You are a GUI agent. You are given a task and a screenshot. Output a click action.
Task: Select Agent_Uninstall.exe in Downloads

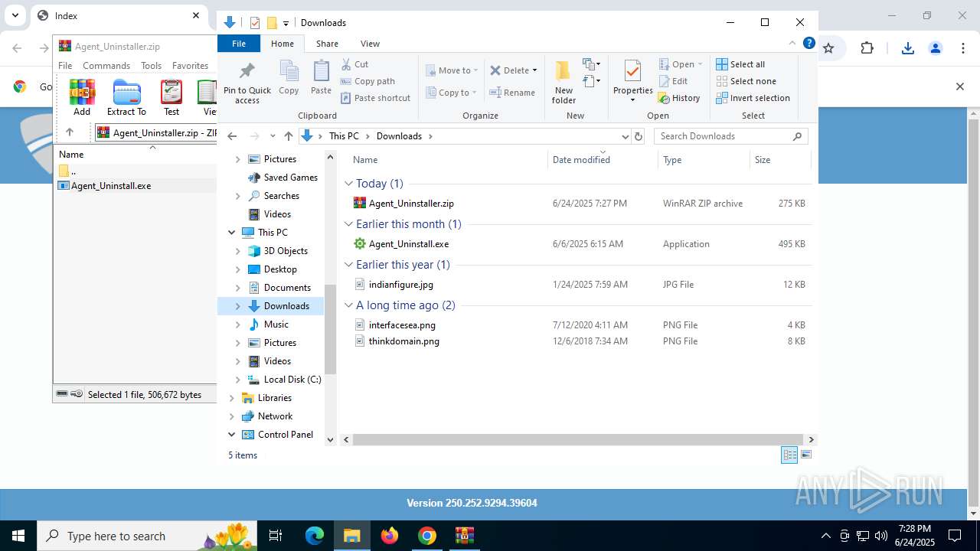(409, 244)
